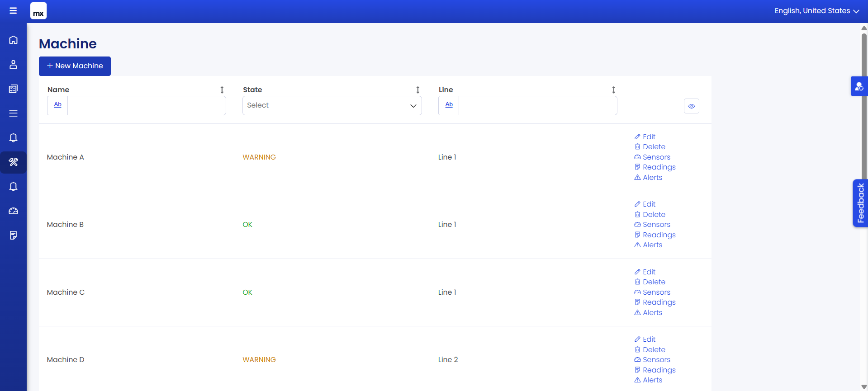Toggle column visibility with the eye icon
Viewport: 868px width, 391px height.
[x=692, y=106]
